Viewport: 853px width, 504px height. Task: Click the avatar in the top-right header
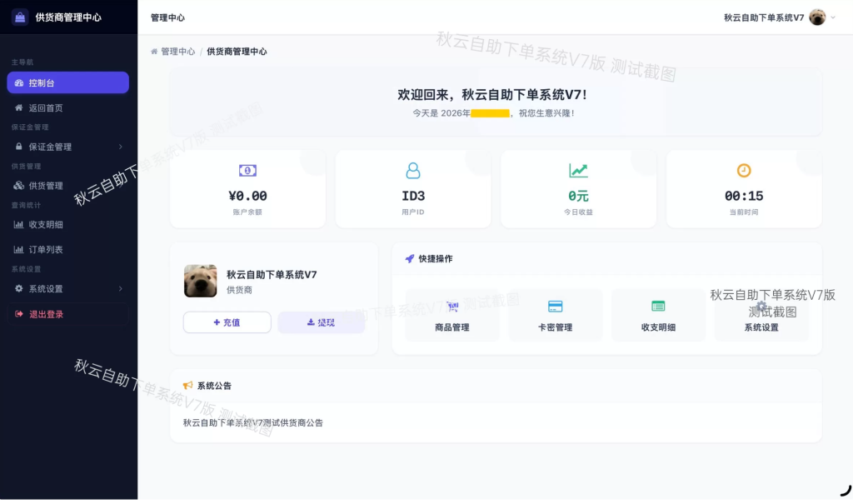point(817,17)
